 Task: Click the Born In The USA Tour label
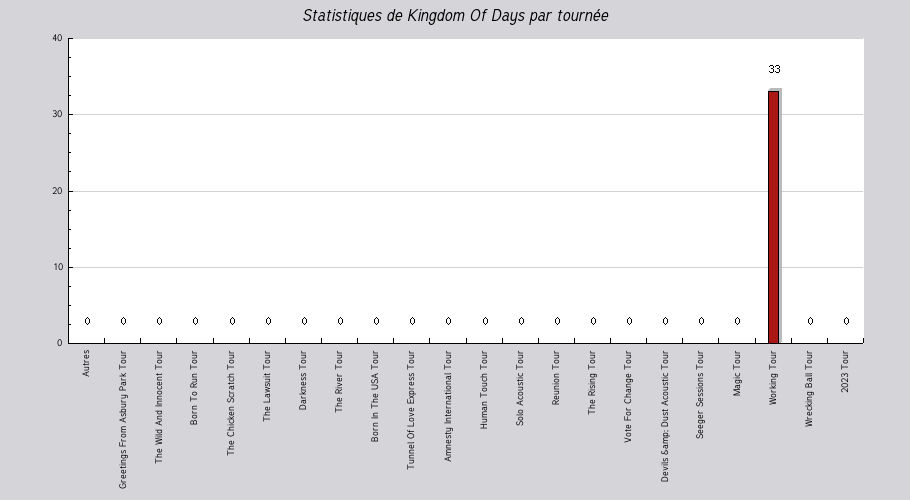point(374,396)
